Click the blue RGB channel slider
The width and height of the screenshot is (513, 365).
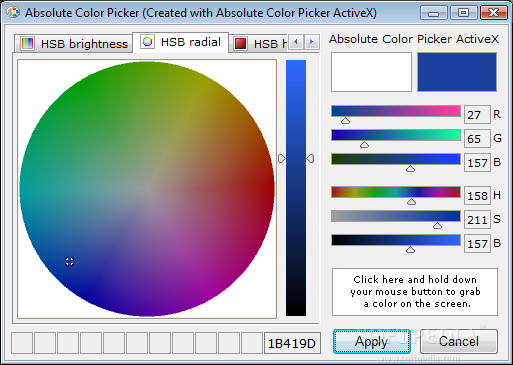396,159
